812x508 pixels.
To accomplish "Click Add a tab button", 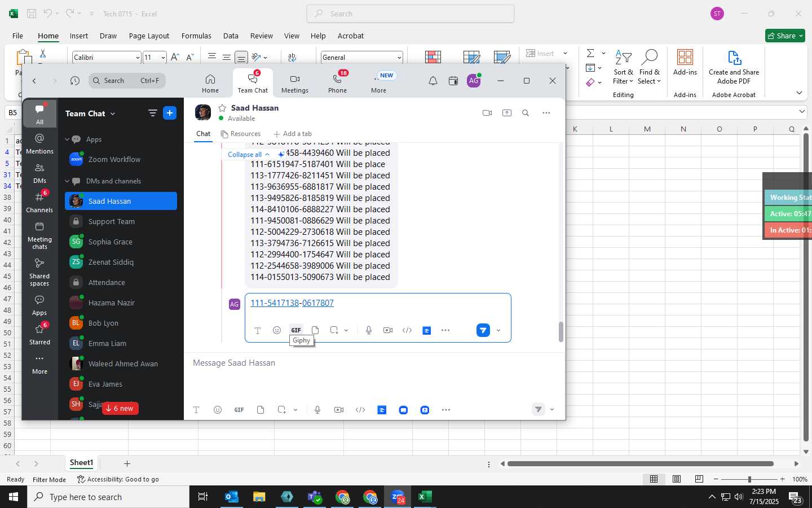I will 292,134.
